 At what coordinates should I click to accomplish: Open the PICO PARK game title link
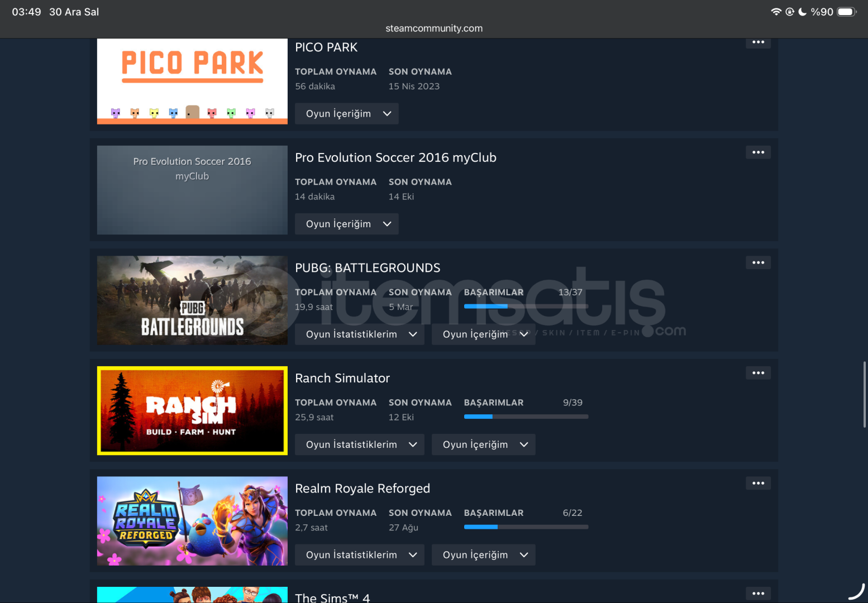coord(326,47)
